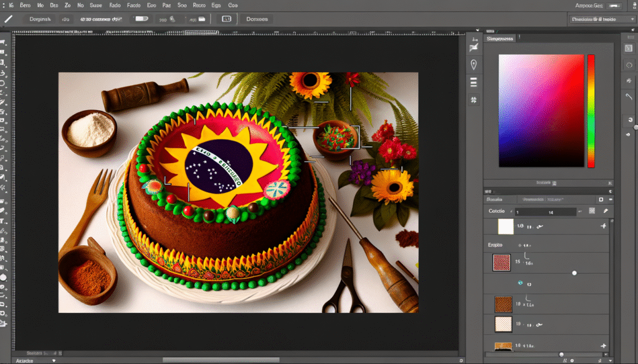
Task: Click the checkered grid icon in the Cotctie row
Action: 592,211
